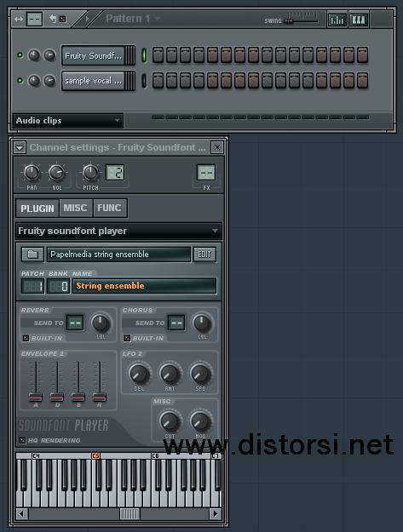The height and width of the screenshot is (532, 403).
Task: Click the step sequencer resize arrows icon
Action: (x=19, y=19)
